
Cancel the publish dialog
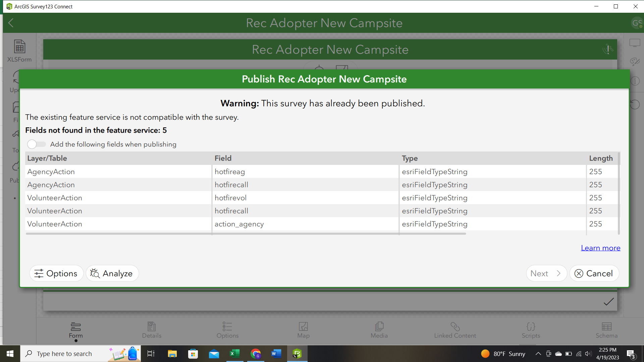click(x=594, y=273)
